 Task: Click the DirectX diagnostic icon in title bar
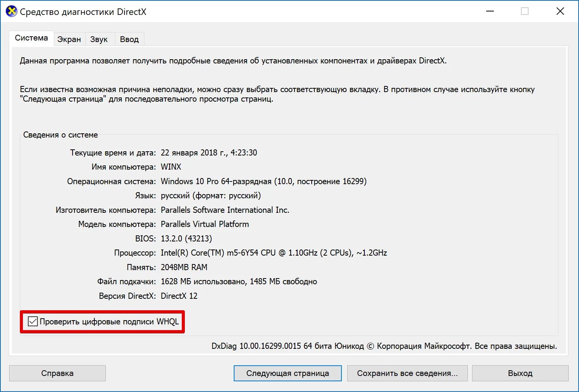point(11,11)
